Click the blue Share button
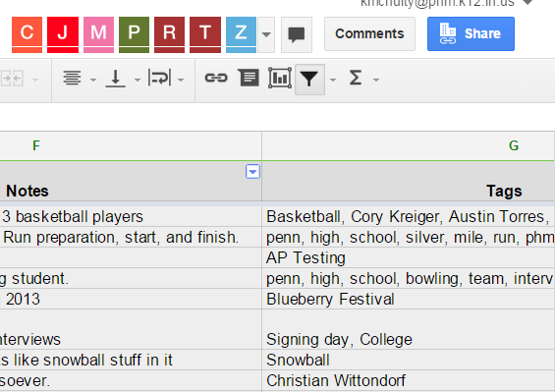This screenshot has height=392, width=555. click(x=471, y=34)
